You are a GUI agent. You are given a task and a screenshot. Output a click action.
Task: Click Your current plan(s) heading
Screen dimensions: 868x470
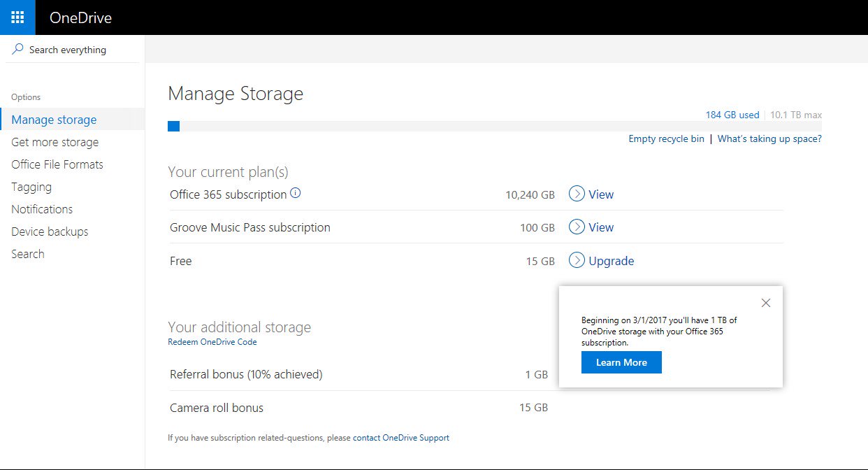(x=228, y=171)
